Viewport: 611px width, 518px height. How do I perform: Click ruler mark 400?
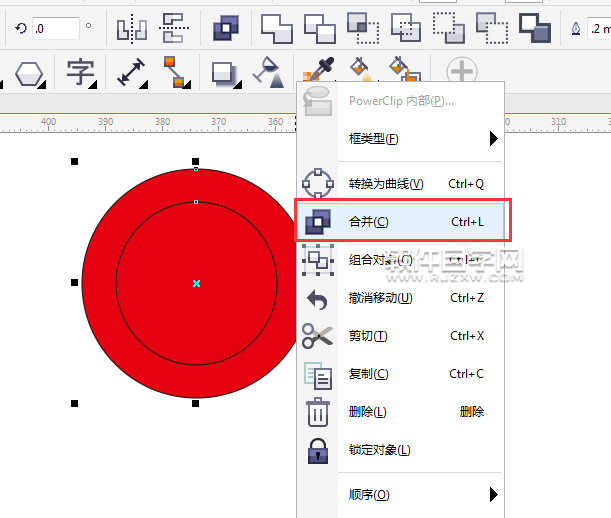[x=48, y=122]
